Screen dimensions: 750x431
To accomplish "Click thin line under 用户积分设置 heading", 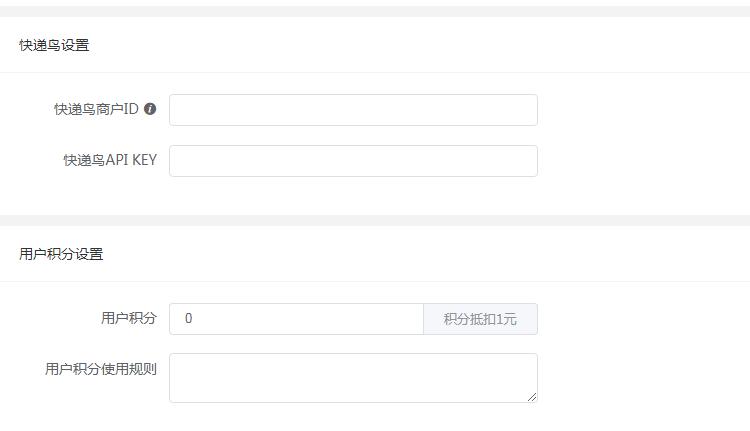I will [x=375, y=281].
